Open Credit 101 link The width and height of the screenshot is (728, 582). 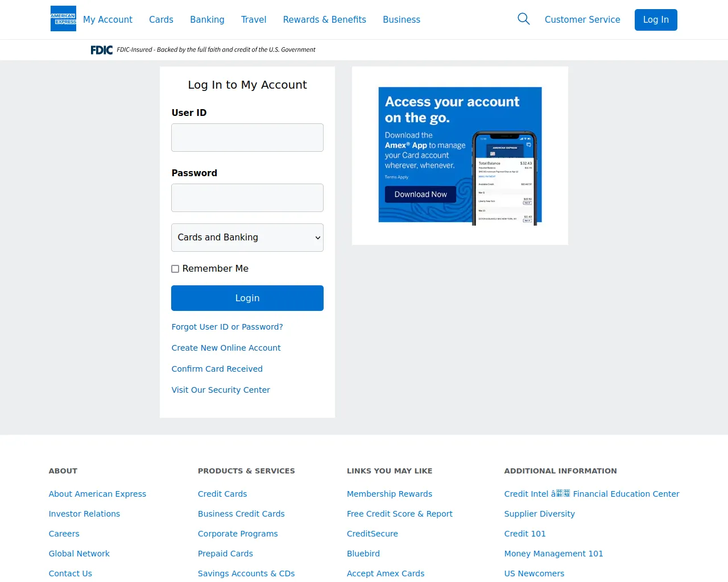coord(525,534)
